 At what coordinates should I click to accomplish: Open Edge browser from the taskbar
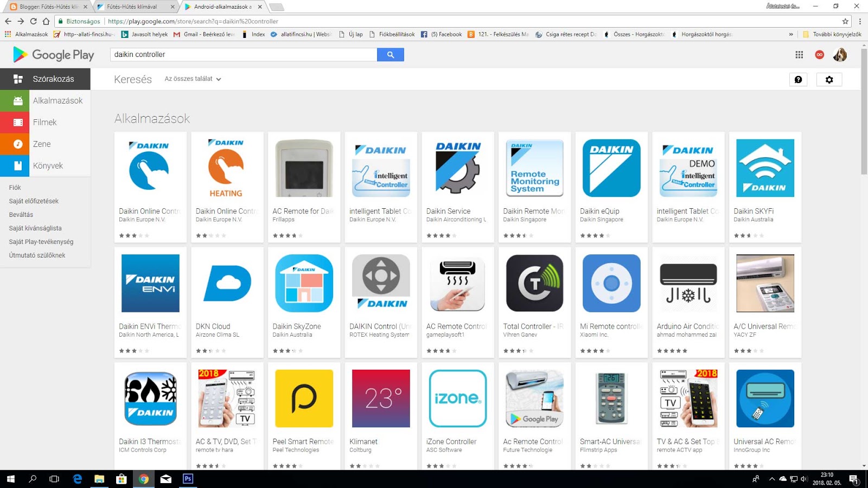[x=77, y=479]
